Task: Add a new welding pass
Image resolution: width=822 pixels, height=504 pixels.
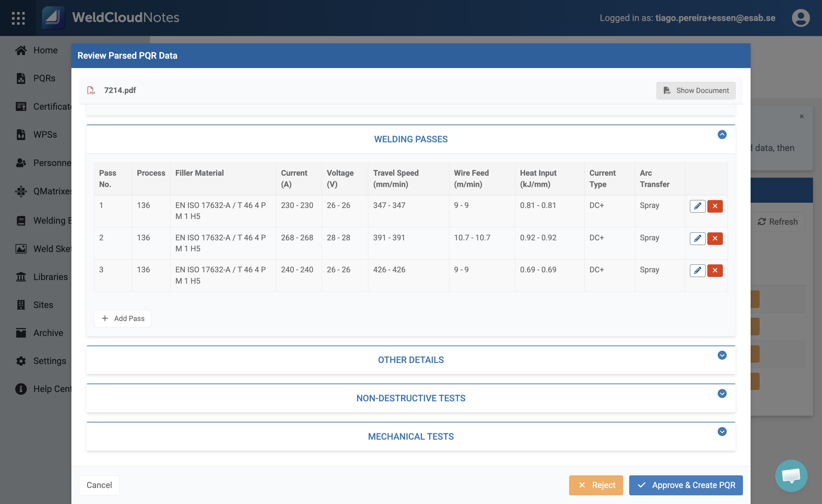Action: point(122,319)
